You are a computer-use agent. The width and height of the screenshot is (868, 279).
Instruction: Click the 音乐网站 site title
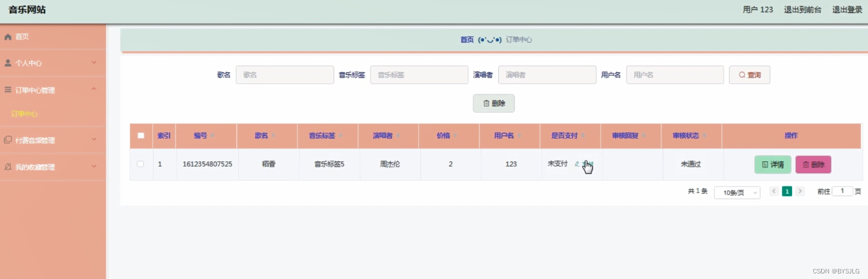(x=27, y=9)
